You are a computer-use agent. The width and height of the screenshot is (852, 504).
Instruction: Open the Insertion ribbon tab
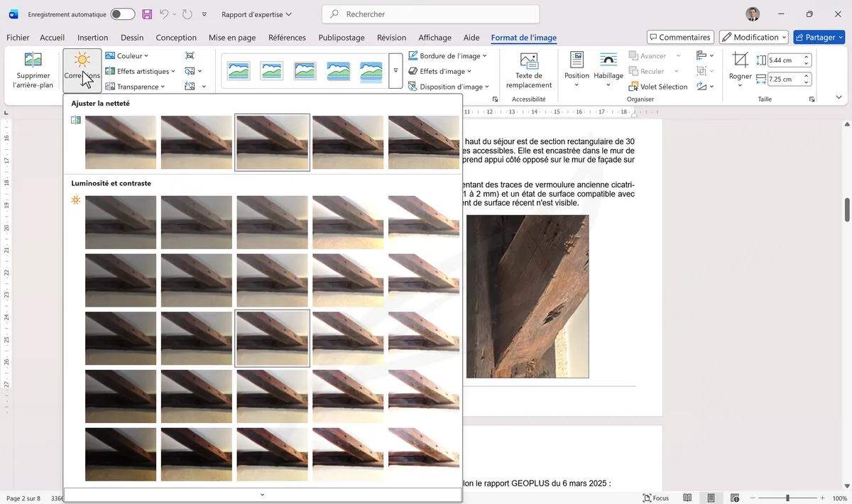point(92,38)
